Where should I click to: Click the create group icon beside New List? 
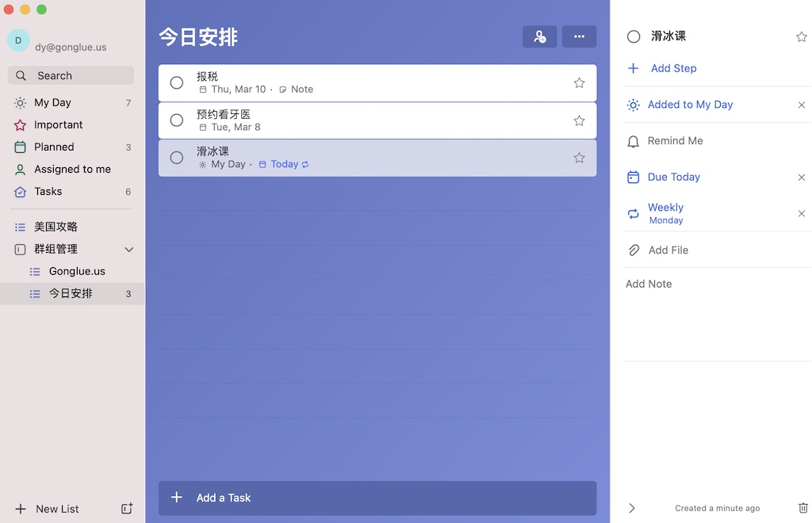tap(126, 509)
